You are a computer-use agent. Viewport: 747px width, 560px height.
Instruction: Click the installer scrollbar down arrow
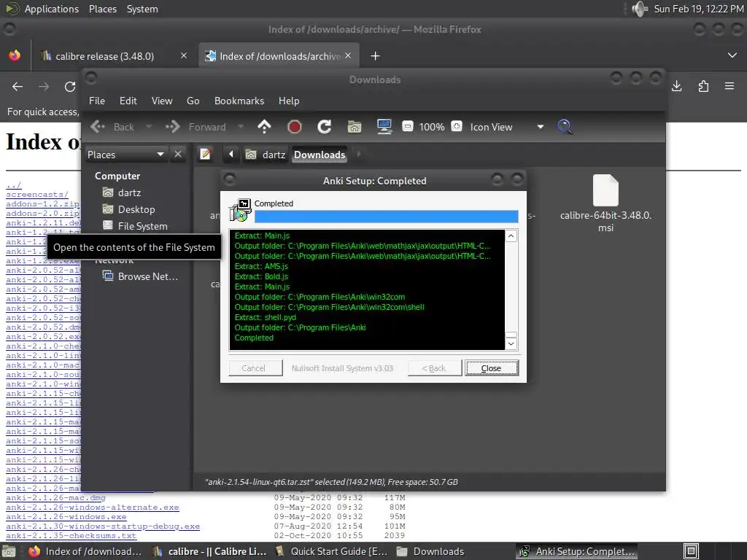511,343
